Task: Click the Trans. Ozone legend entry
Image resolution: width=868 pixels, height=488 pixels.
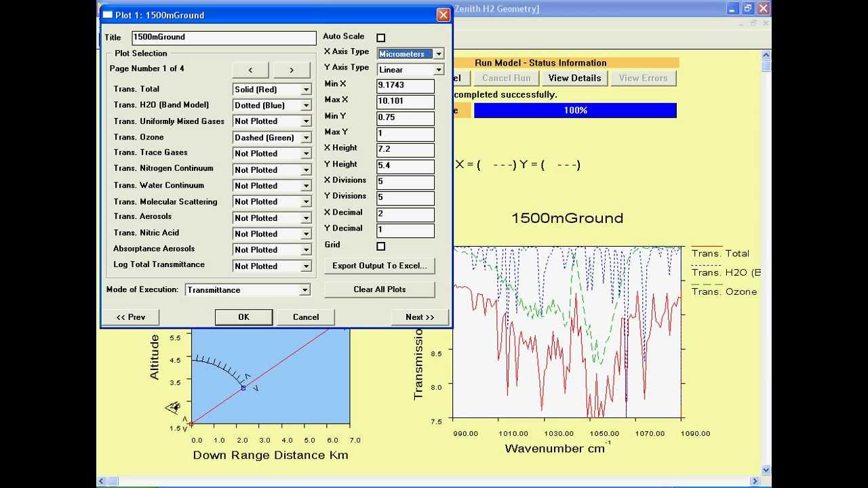Action: pyautogui.click(x=724, y=291)
